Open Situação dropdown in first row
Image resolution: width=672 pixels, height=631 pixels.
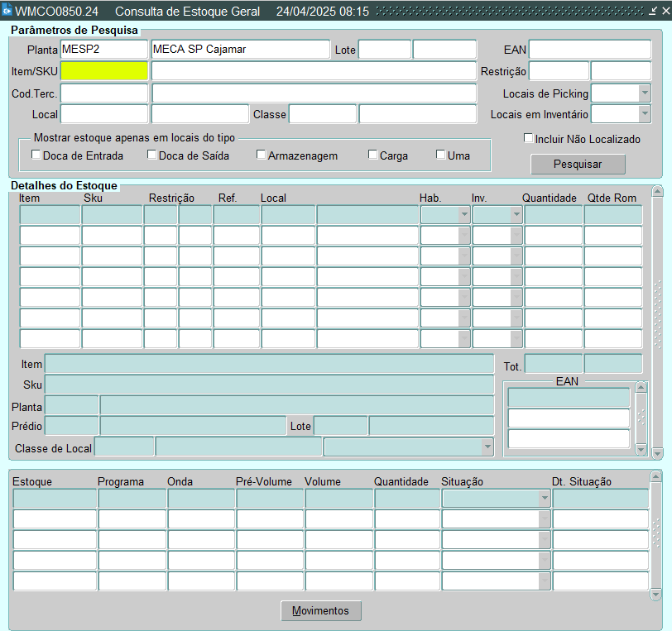544,499
